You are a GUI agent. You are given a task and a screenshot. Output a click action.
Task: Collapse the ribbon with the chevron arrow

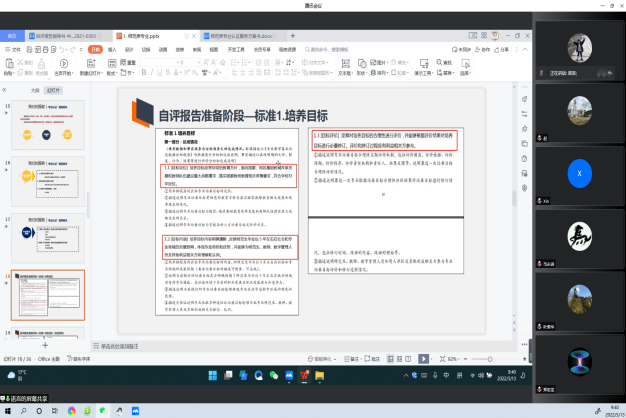point(525,50)
